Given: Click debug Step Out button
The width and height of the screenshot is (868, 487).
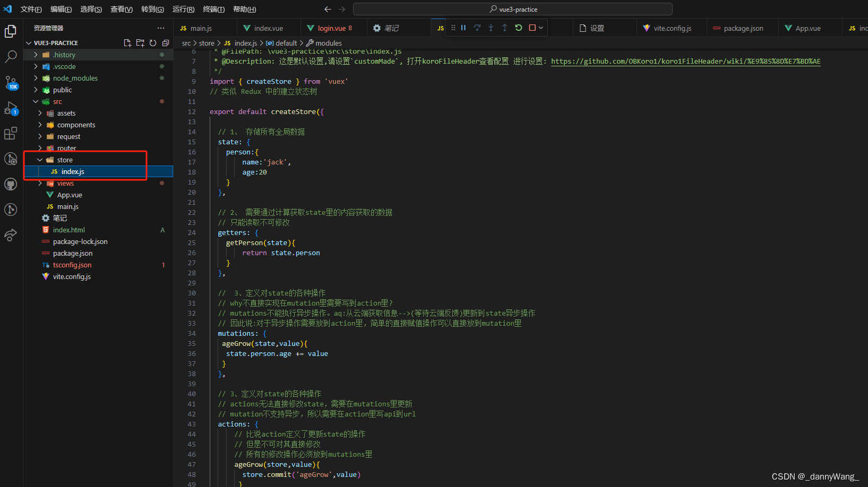Looking at the screenshot, I should click(x=505, y=28).
